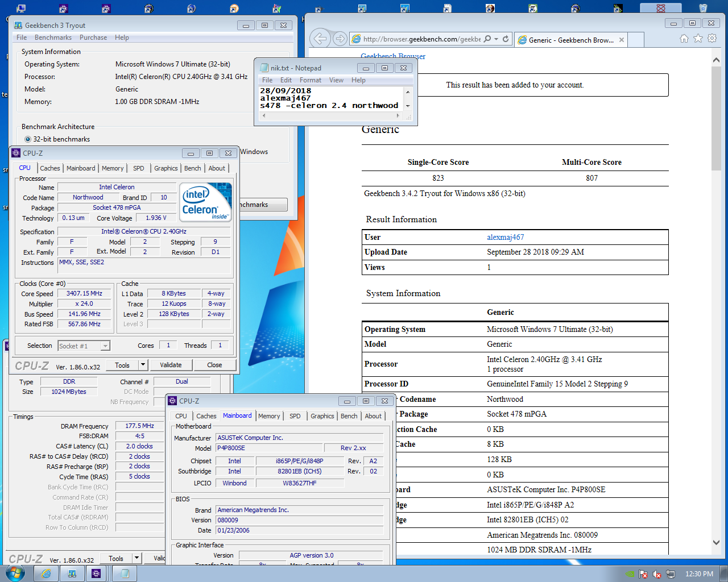Viewport: 728px width, 582px height.
Task: Open the SPD tab in top CPU-Z window
Action: click(139, 168)
